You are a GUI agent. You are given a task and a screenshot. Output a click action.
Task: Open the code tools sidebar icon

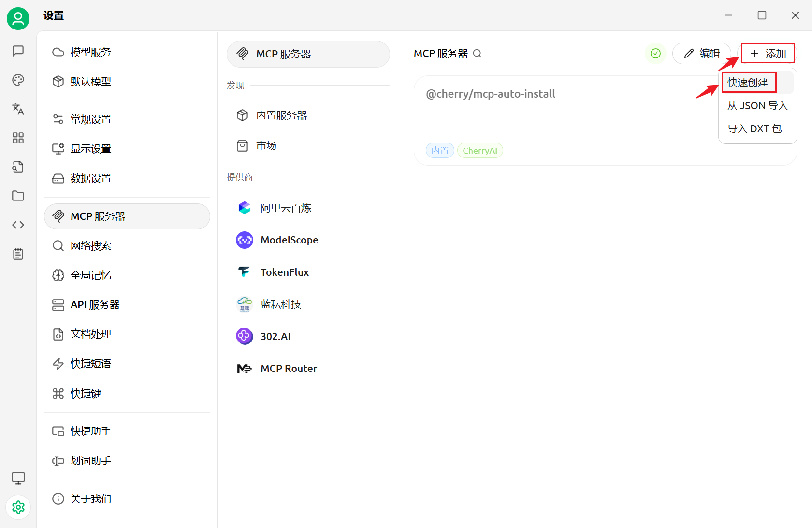coord(18,225)
